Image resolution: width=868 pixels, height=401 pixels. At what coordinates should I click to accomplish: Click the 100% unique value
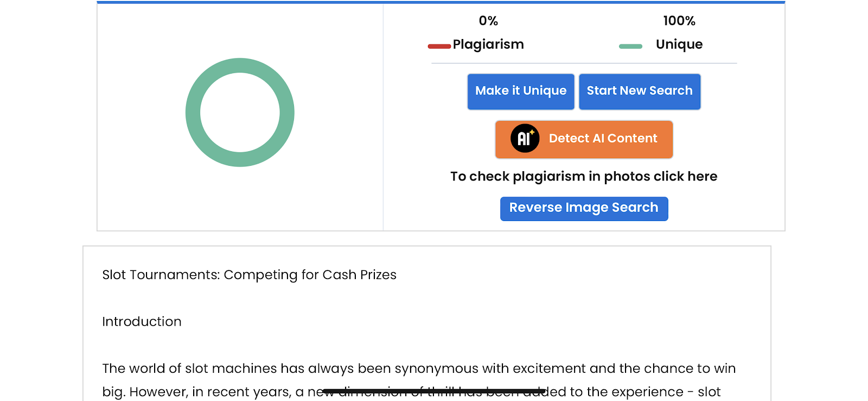click(x=679, y=21)
